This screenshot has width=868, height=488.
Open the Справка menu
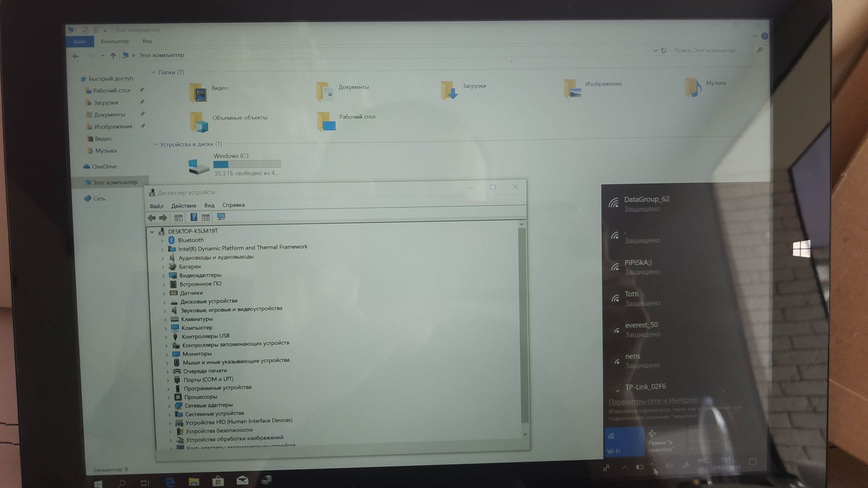(233, 205)
